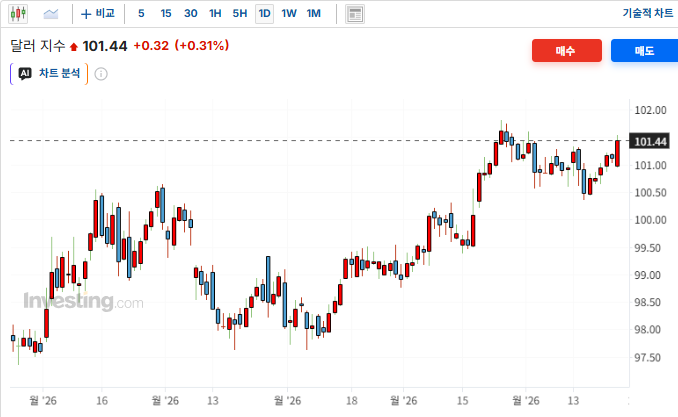Select the 1D interval
Screen dimensions: 678x417
265,14
